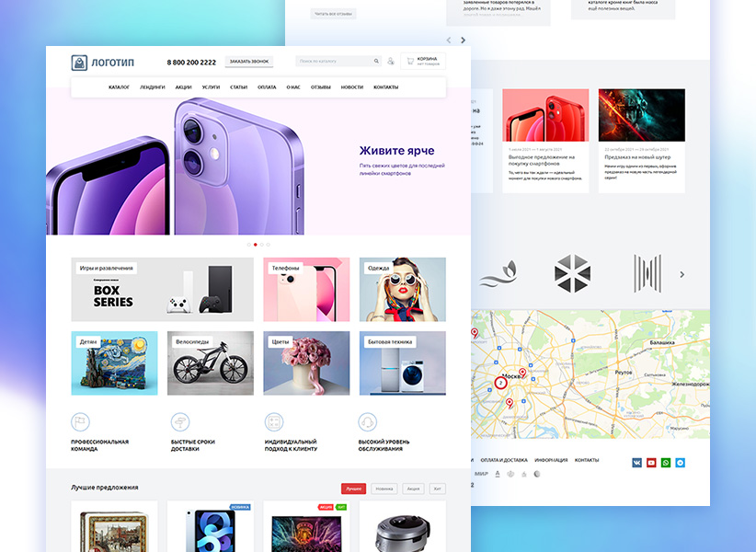Toggle the Акция filter chip
Screen dimensions: 756x552
413,489
